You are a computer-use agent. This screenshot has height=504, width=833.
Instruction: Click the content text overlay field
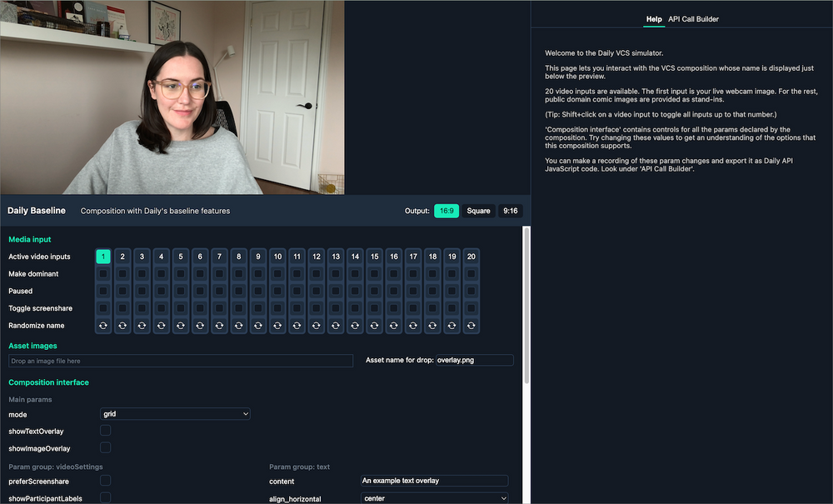click(433, 481)
